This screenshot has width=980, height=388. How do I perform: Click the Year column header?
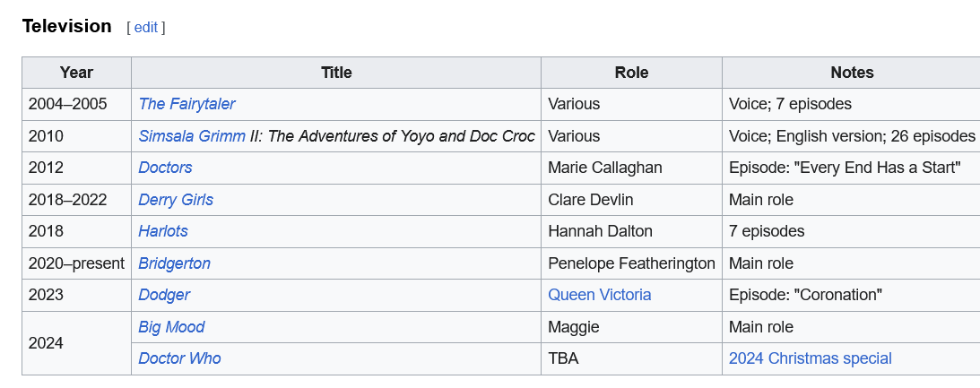tap(76, 73)
